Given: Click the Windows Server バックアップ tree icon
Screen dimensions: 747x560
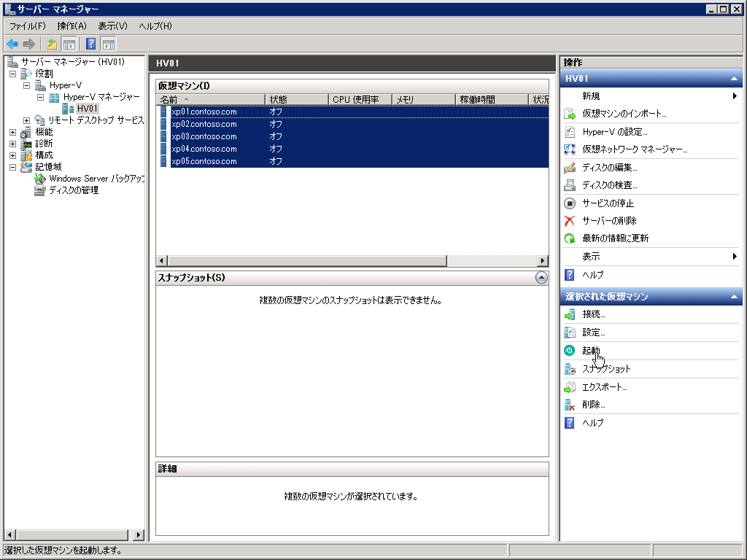Looking at the screenshot, I should [x=40, y=179].
